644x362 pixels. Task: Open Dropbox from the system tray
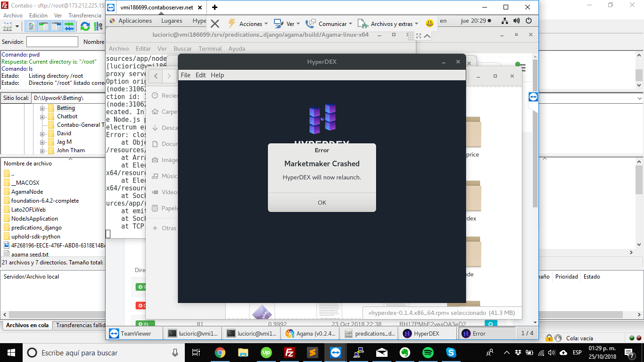[x=518, y=353]
